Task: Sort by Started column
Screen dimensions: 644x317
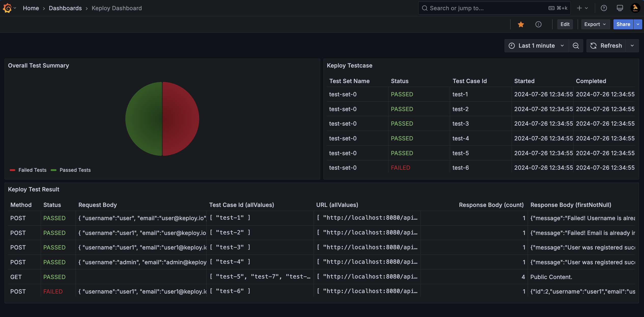Action: point(524,81)
